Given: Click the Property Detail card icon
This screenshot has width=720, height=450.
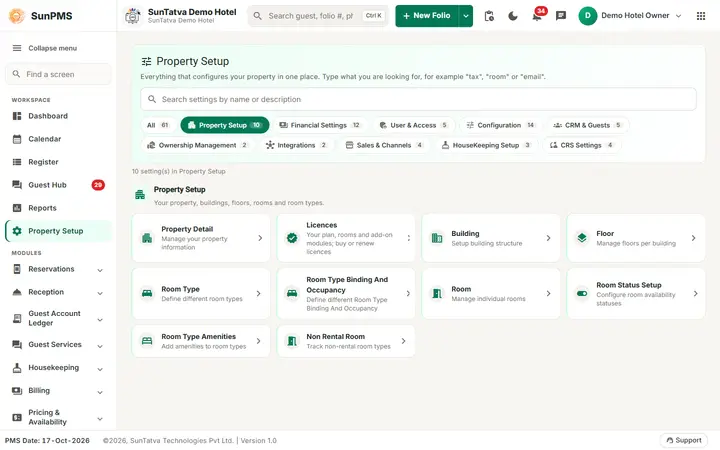Looking at the screenshot, I should (x=147, y=238).
